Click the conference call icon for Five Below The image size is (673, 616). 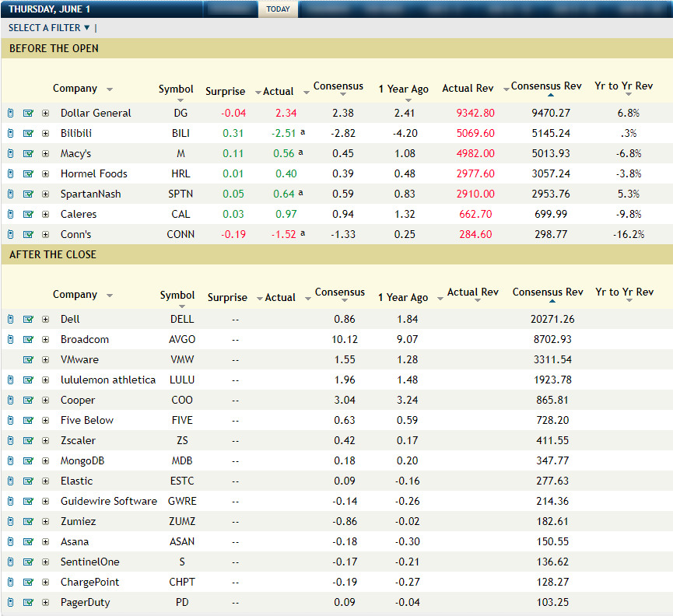(x=11, y=421)
